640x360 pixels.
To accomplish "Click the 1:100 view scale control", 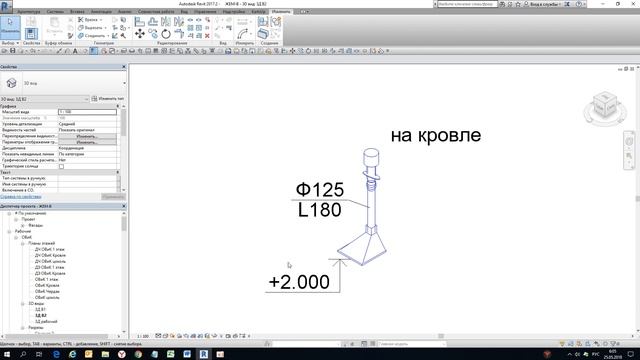I will pos(142,336).
